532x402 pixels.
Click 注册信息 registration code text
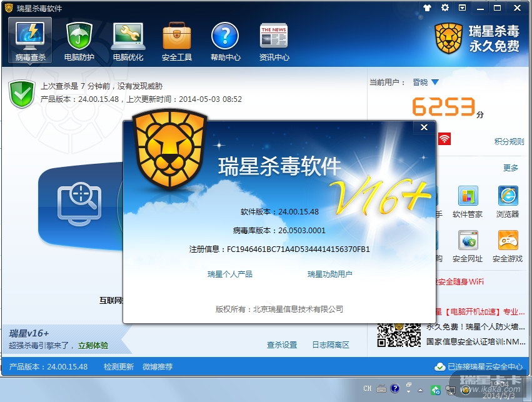(279, 249)
